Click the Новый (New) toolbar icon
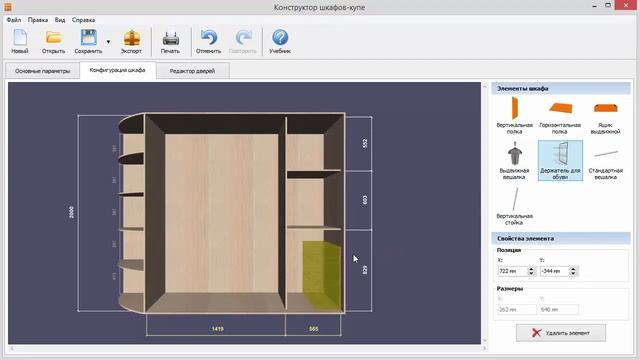The height and width of the screenshot is (360, 640). 20,41
